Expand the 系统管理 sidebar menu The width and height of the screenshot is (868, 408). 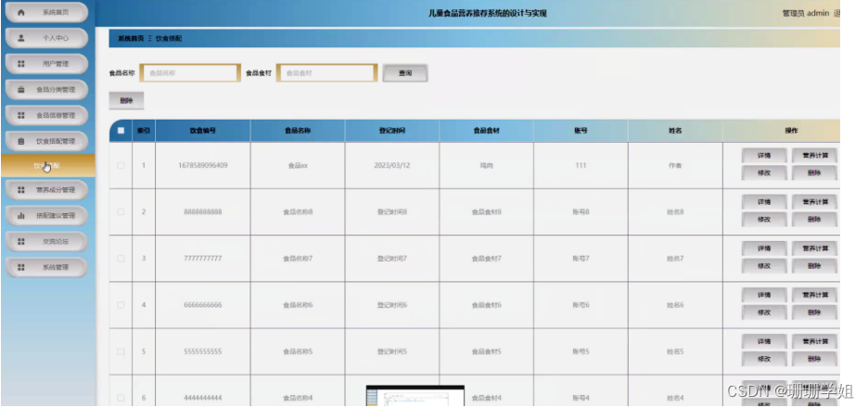click(47, 267)
